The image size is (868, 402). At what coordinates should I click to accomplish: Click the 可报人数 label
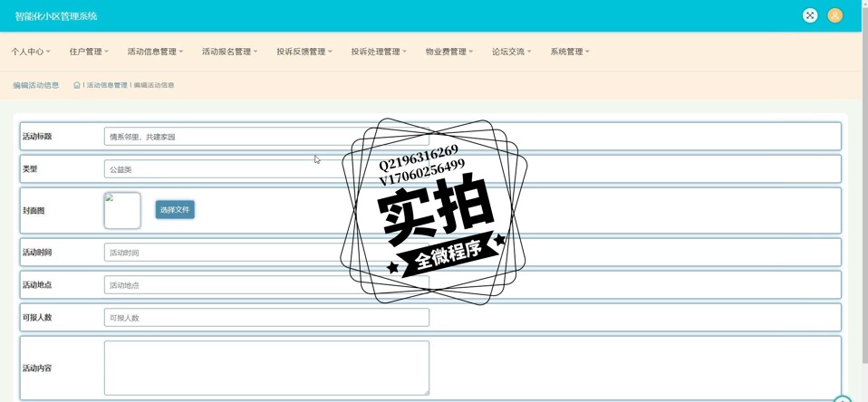[x=37, y=318]
